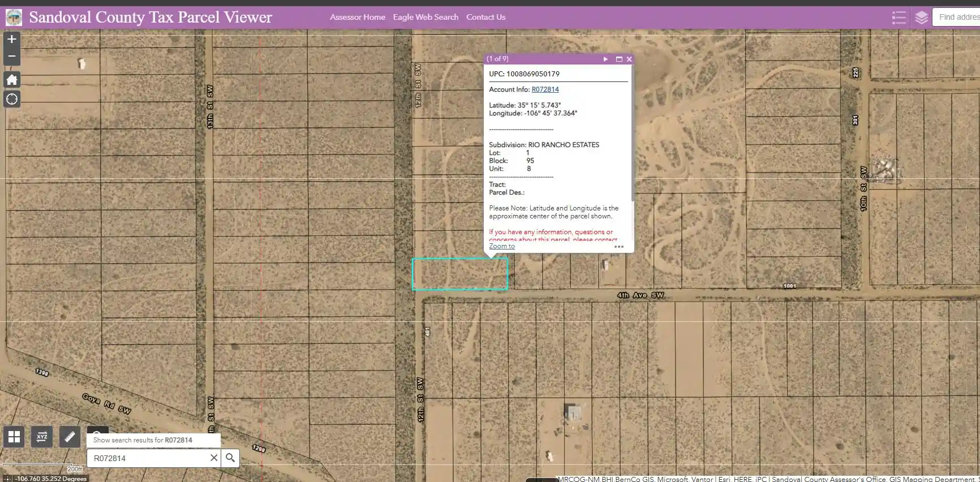
Task: Open the legend list icon
Action: (x=899, y=18)
